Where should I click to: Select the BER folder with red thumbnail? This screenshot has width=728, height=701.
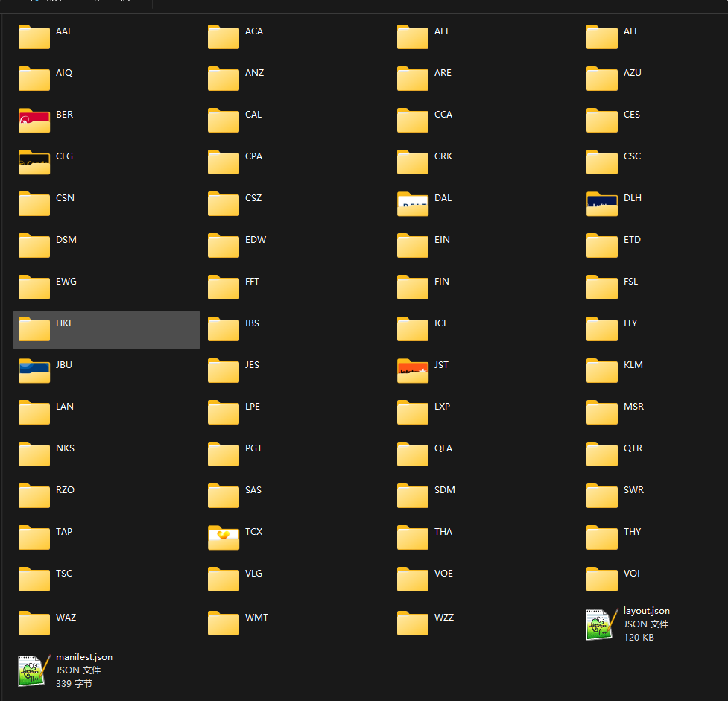tap(34, 120)
